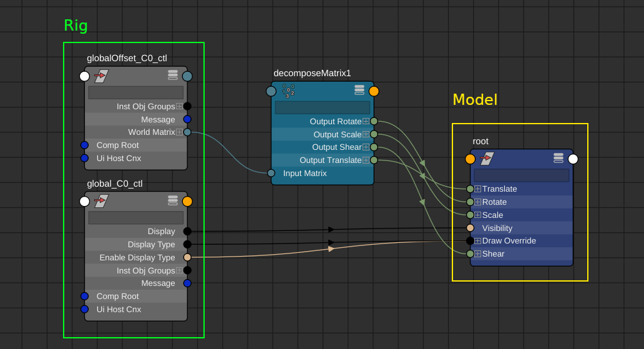This screenshot has width=644, height=349.
Task: Click the filter field on root node
Action: pos(521,175)
